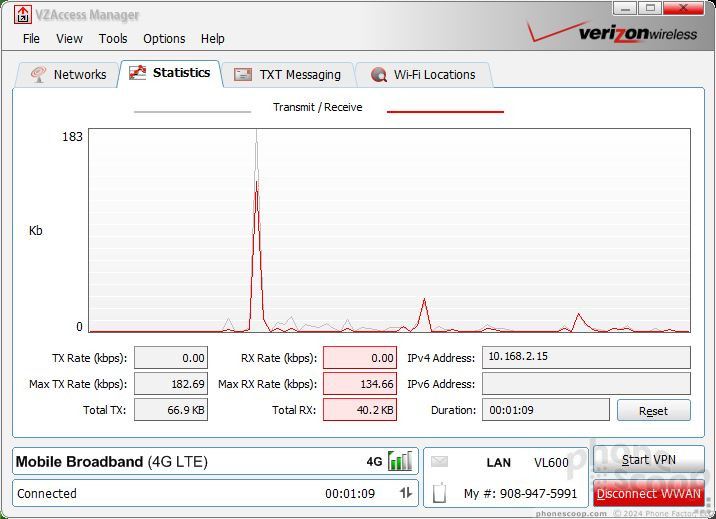Screen dimensions: 716x519
Task: Open the Options menu
Action: click(164, 39)
